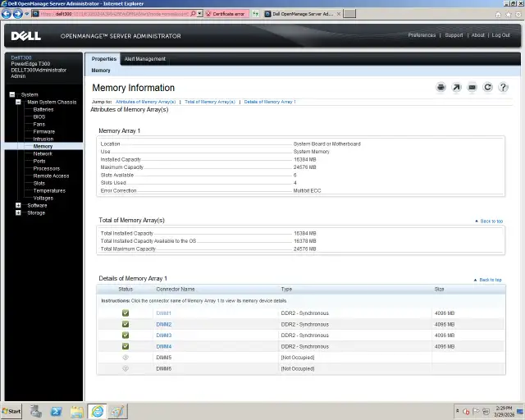
Task: Click the Print icon on Memory Information page
Action: [441, 88]
